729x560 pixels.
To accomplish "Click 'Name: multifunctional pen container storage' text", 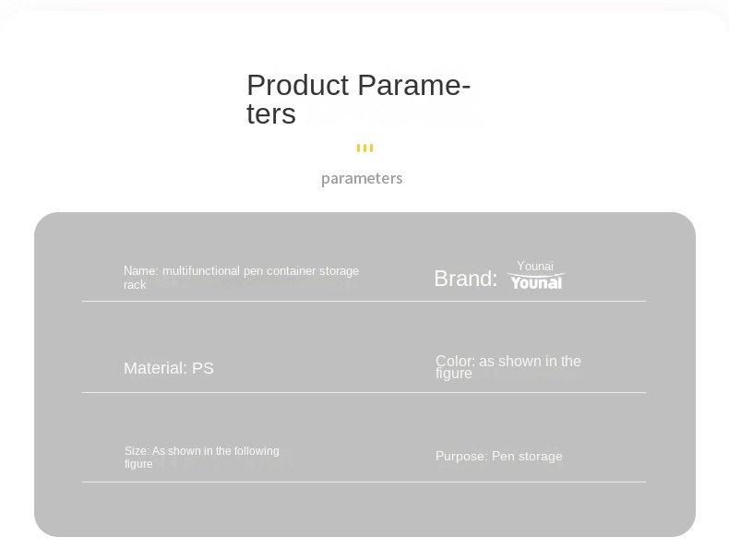I will point(241,271).
